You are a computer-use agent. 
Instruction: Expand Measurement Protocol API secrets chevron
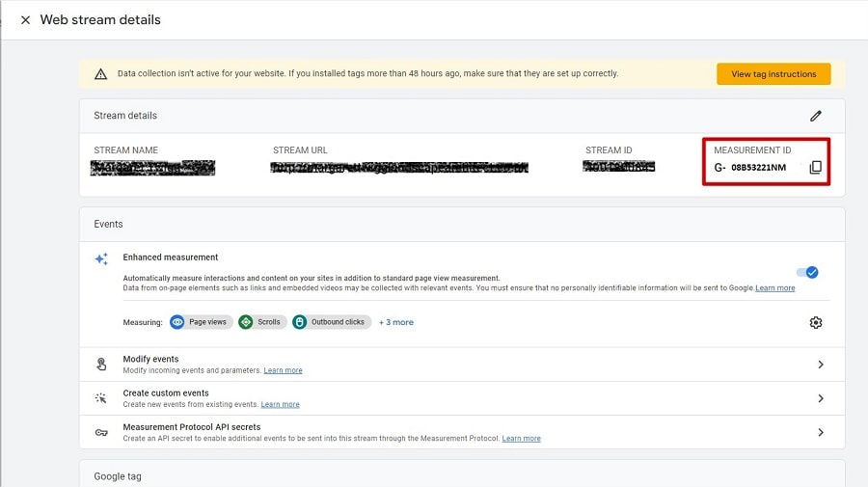821,432
